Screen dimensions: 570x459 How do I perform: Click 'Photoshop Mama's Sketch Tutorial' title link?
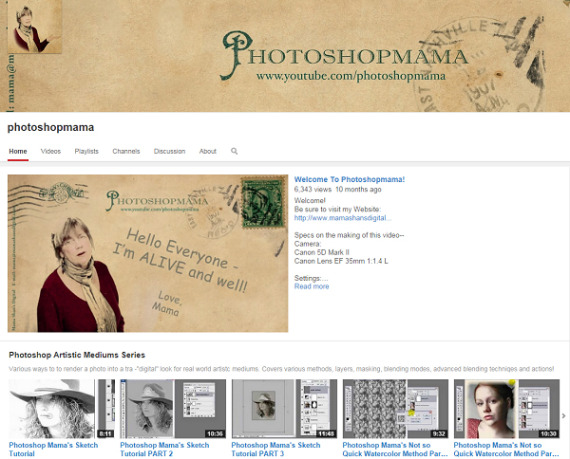click(53, 449)
